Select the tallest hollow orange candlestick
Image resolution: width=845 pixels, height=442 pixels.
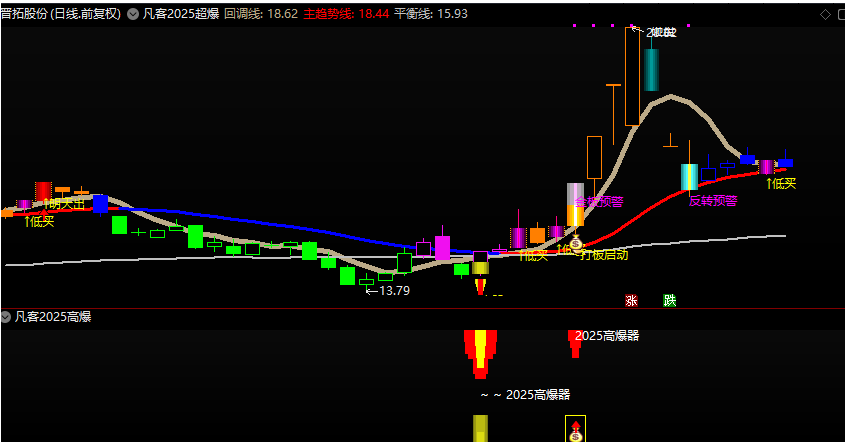(x=632, y=76)
